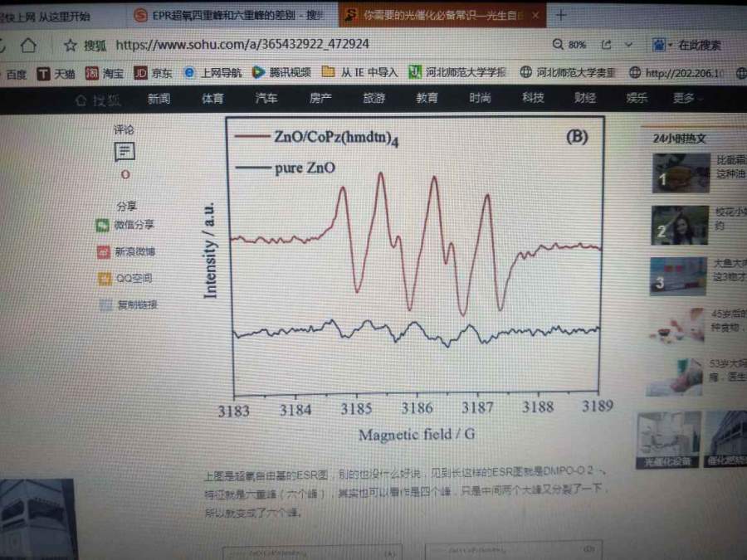Click the URL address field
This screenshot has height=560, width=747.
(242, 44)
